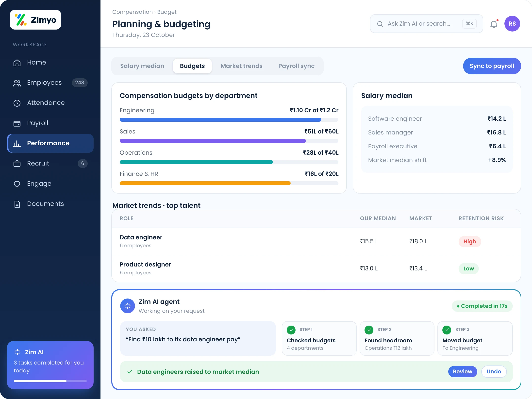Focus Ask Zim AI search field
Screen dimensions: 532x399
pyautogui.click(x=426, y=24)
